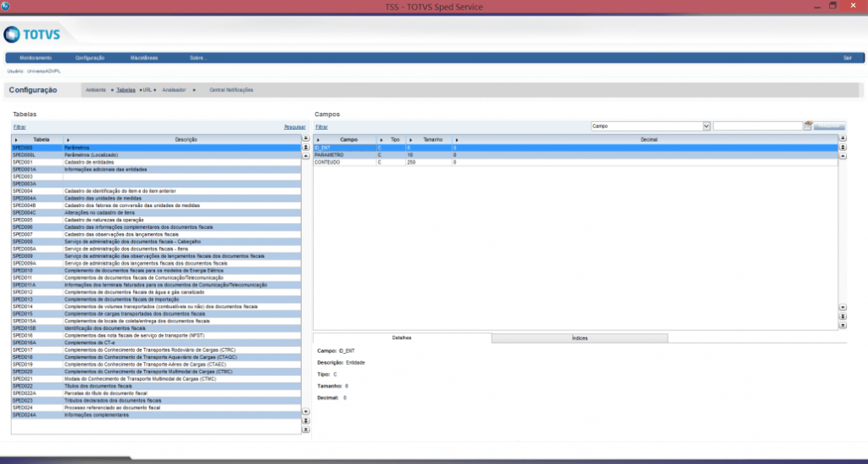868x464 pixels.
Task: Click arrow on Campo column header
Action: point(318,140)
